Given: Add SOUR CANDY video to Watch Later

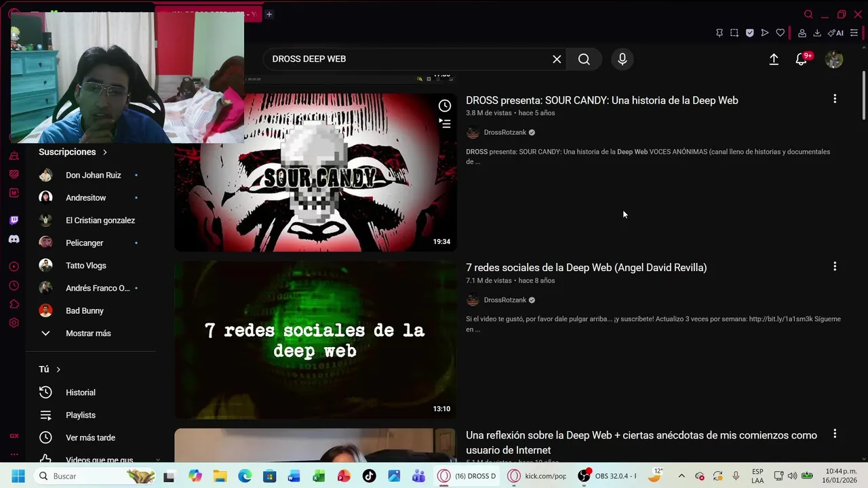Looking at the screenshot, I should pos(444,106).
